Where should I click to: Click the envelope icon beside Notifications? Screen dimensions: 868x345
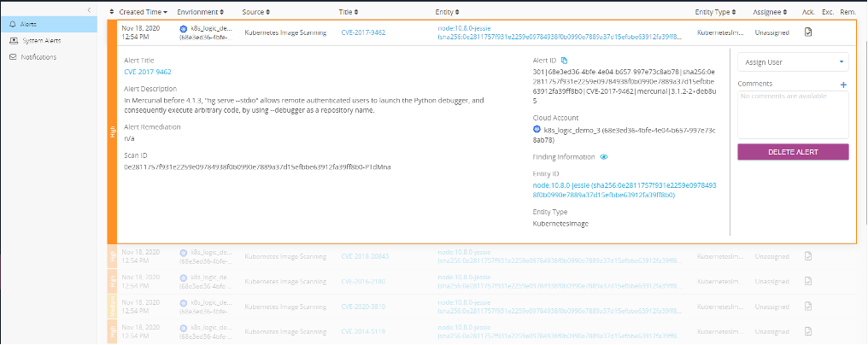pyautogui.click(x=13, y=57)
